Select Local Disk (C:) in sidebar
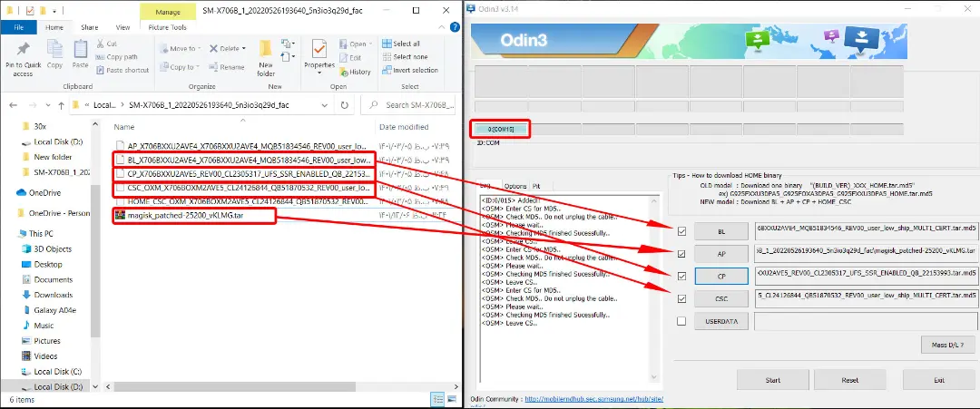The width and height of the screenshot is (980, 409). click(x=52, y=372)
